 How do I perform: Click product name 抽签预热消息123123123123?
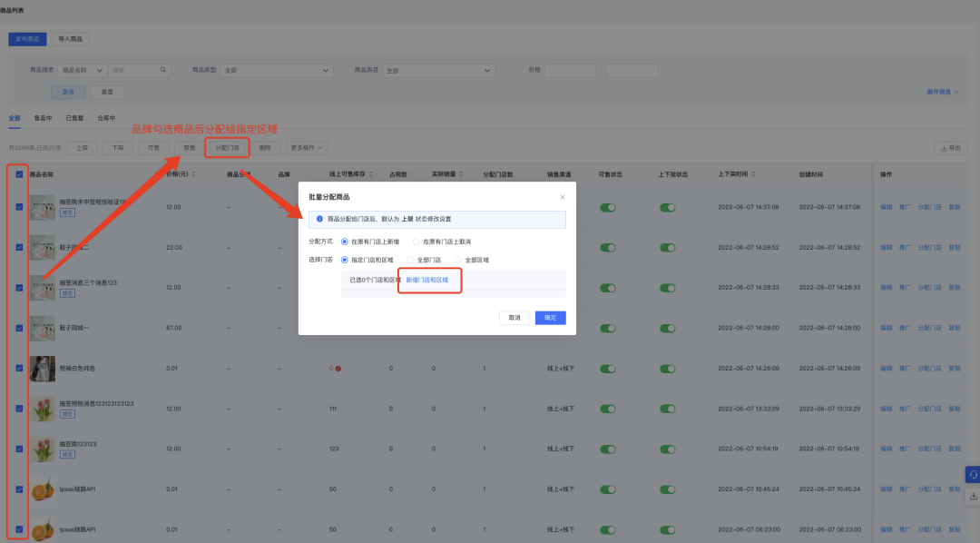(x=97, y=403)
